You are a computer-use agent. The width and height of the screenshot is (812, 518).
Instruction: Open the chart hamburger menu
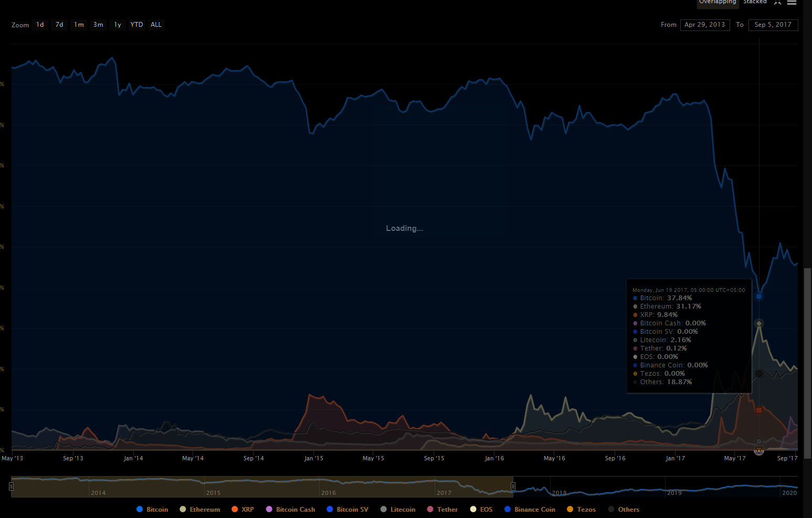(x=792, y=3)
